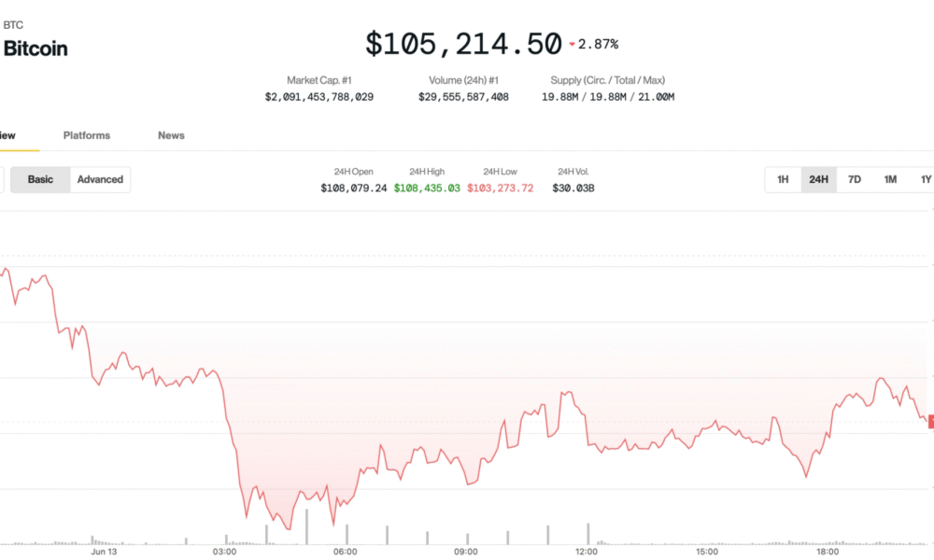Click the red current price marker on chart edge
This screenshot has width=934, height=560.
[x=931, y=422]
